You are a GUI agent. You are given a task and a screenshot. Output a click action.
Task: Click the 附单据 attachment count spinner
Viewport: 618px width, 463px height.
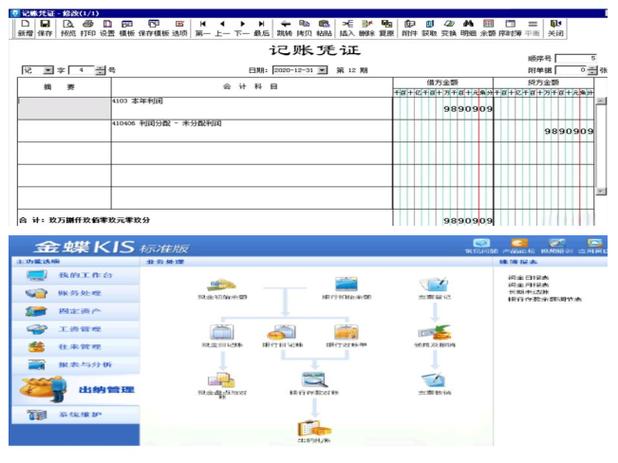pos(593,71)
